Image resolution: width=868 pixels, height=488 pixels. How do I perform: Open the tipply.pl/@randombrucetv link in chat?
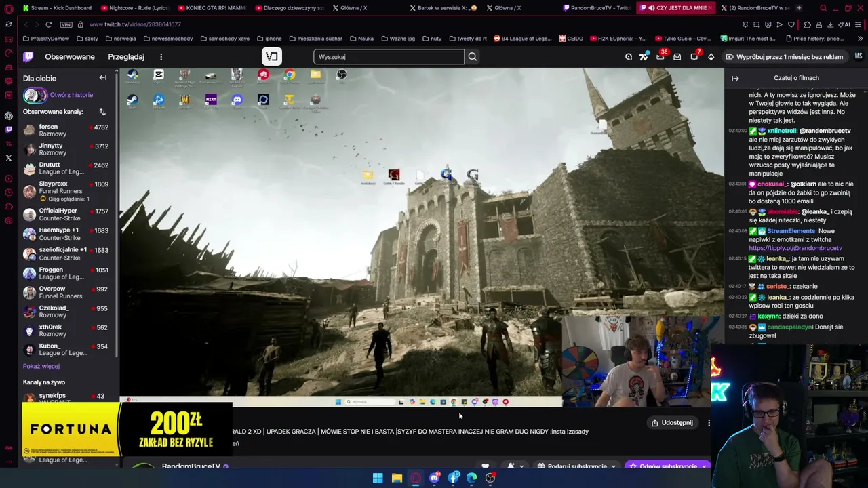795,248
